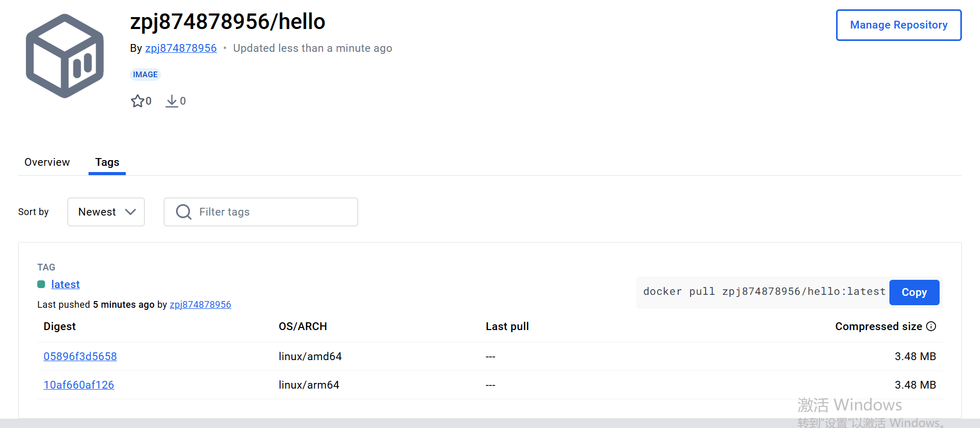Open digest 05896f3d5658 for linux/amd64
The height and width of the screenshot is (428, 980).
(x=80, y=356)
